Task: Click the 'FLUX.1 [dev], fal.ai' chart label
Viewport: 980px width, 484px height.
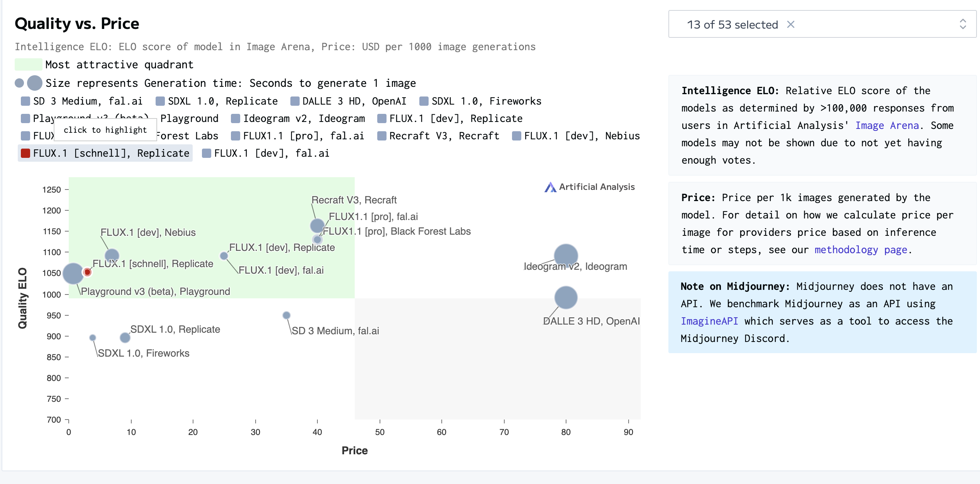Action: [x=281, y=270]
